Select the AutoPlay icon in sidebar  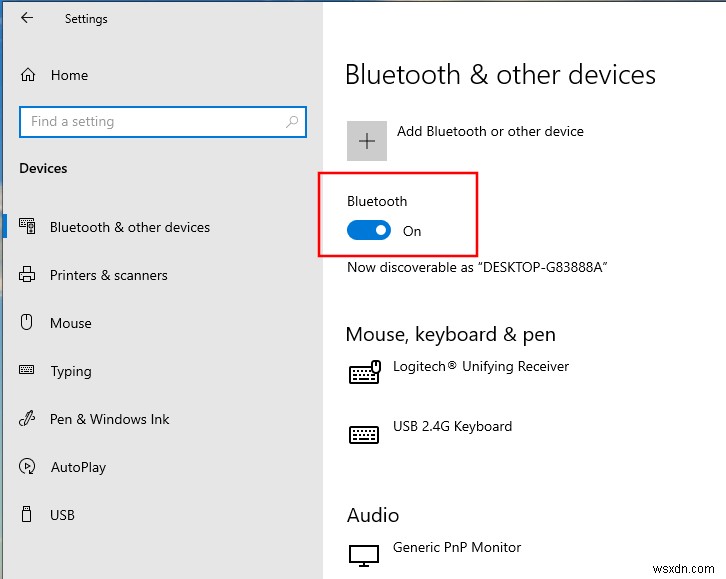coord(27,466)
